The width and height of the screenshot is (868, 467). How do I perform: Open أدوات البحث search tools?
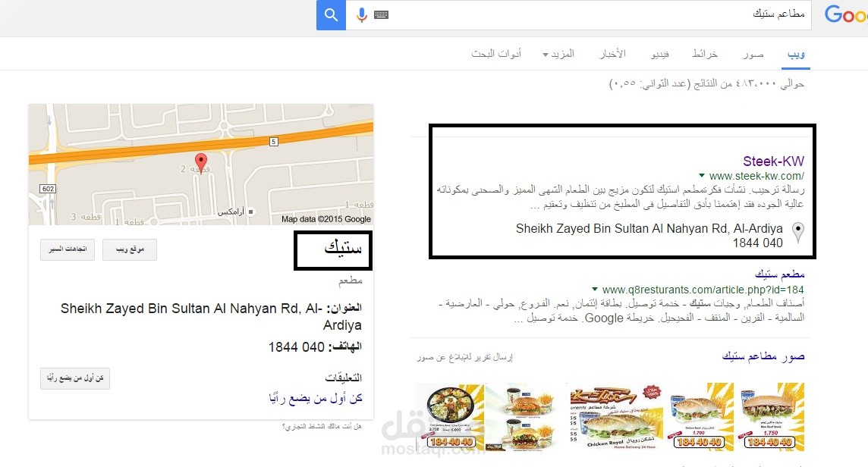pyautogui.click(x=496, y=54)
